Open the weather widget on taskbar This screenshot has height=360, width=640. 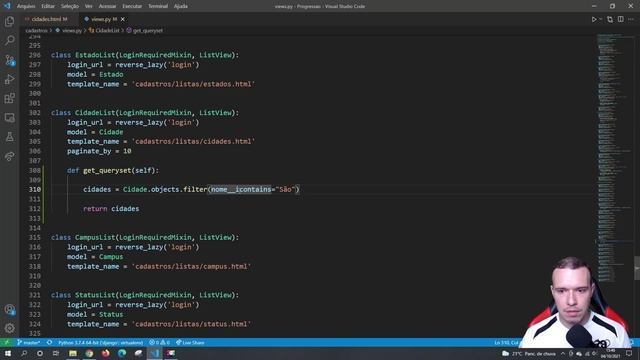(529, 353)
